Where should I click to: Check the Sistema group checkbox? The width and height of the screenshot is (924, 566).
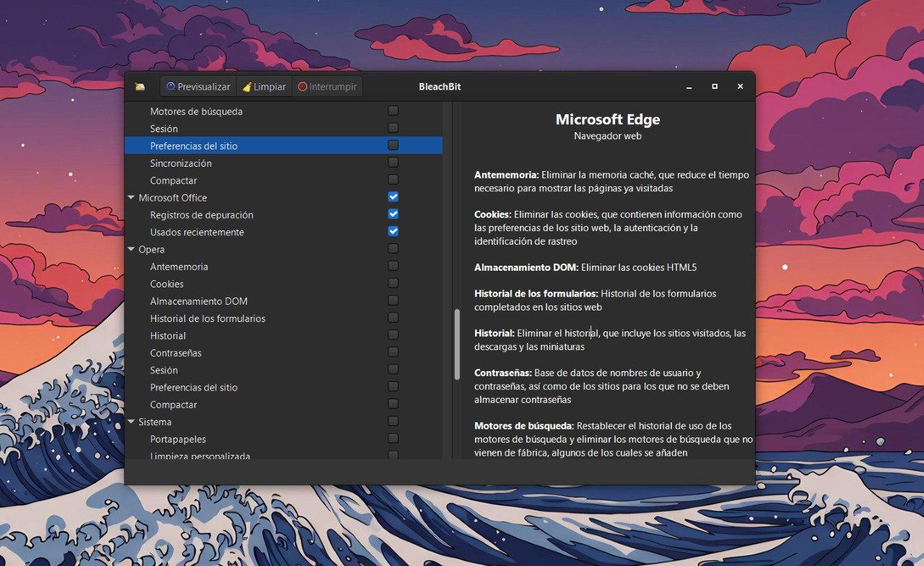tap(393, 422)
